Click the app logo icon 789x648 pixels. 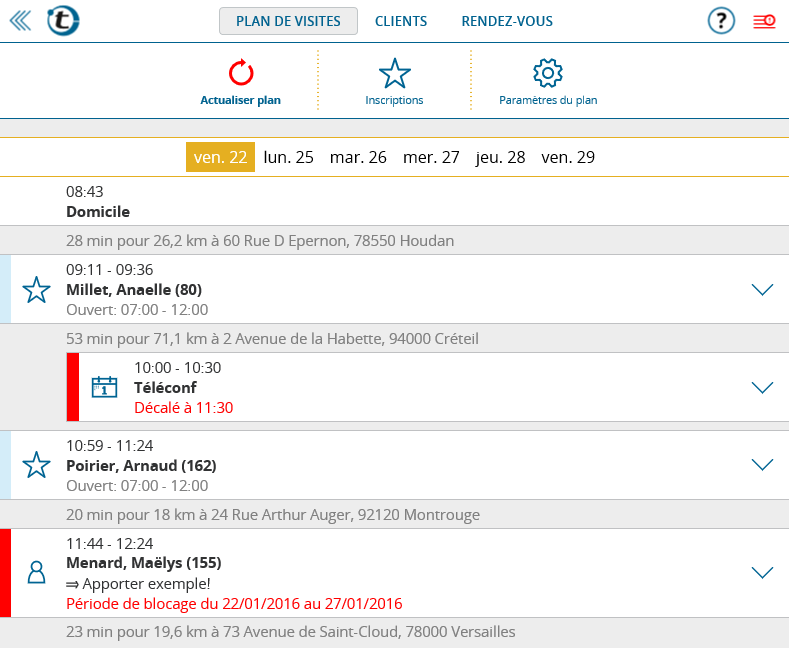click(x=64, y=21)
